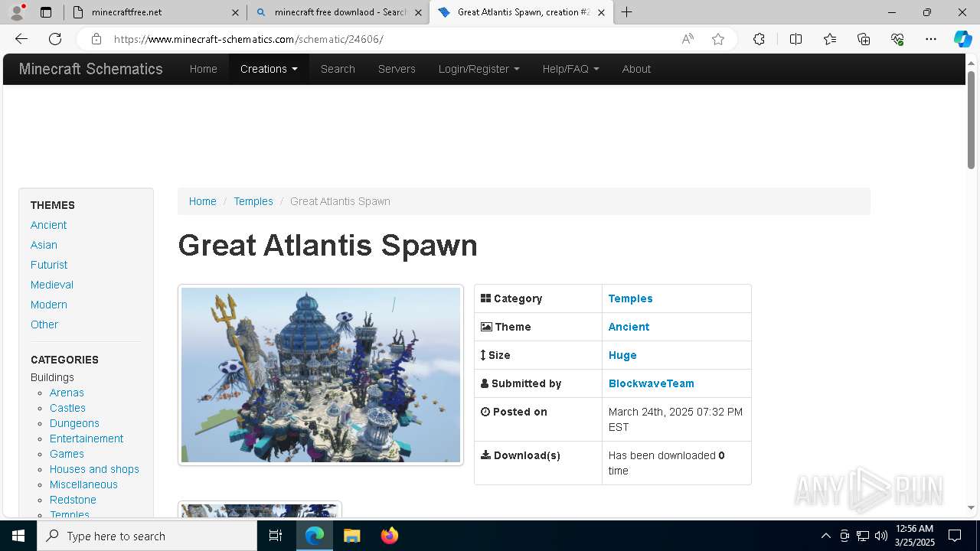This screenshot has width=980, height=551.
Task: View site information lock icon
Action: click(96, 39)
